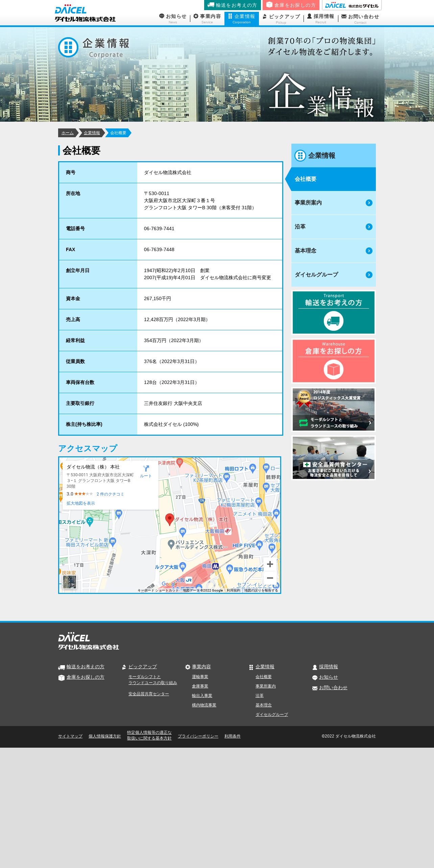The image size is (434, 868).
Task: Click 拡大地図を表示 on the map
Action: tap(81, 503)
